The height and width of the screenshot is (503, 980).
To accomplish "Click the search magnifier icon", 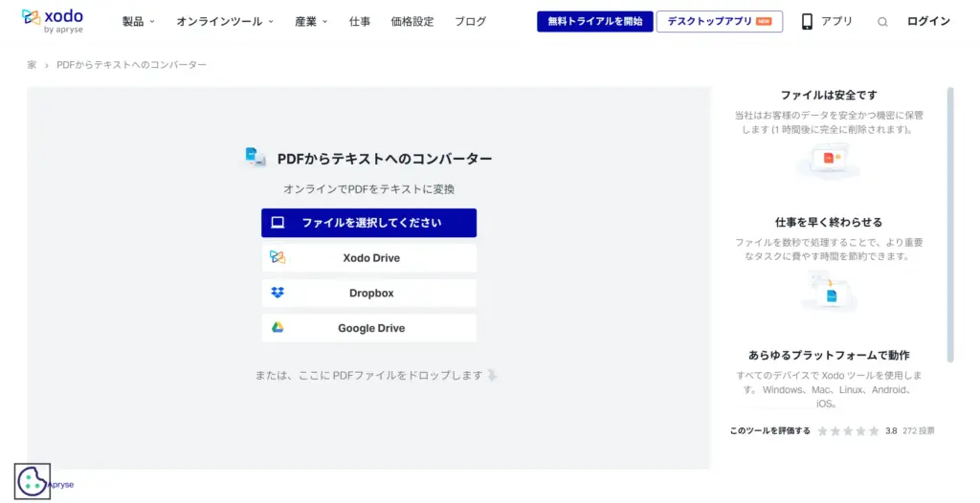I will click(882, 22).
